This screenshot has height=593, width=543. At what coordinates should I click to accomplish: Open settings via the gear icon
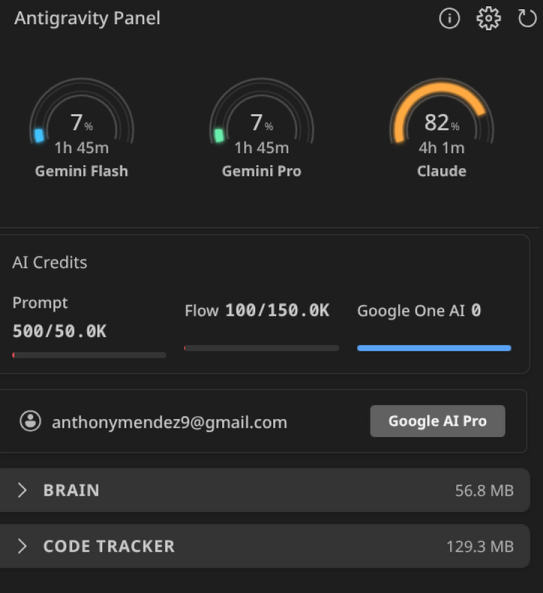(x=489, y=18)
